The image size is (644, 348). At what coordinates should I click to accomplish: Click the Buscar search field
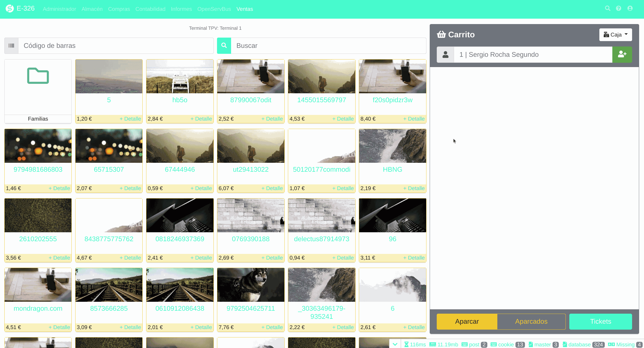click(328, 46)
